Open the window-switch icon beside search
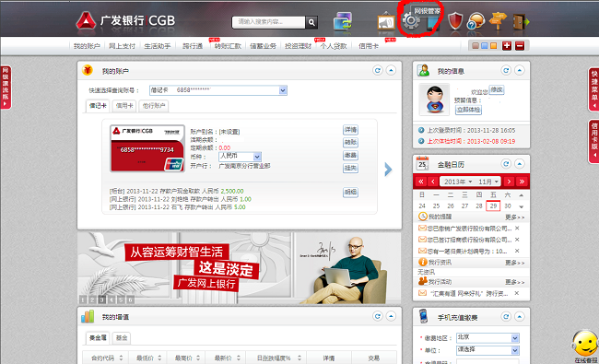 pyautogui.click(x=343, y=21)
